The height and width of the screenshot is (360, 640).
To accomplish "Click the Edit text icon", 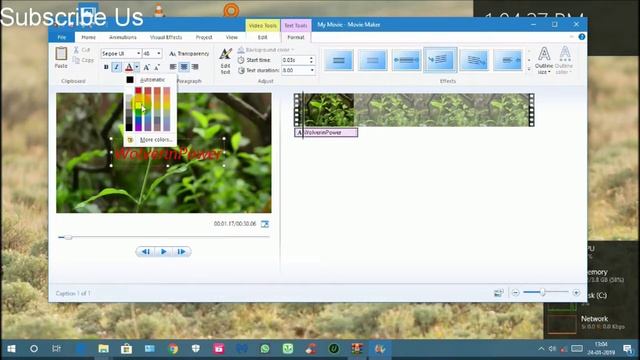I will coord(225,60).
